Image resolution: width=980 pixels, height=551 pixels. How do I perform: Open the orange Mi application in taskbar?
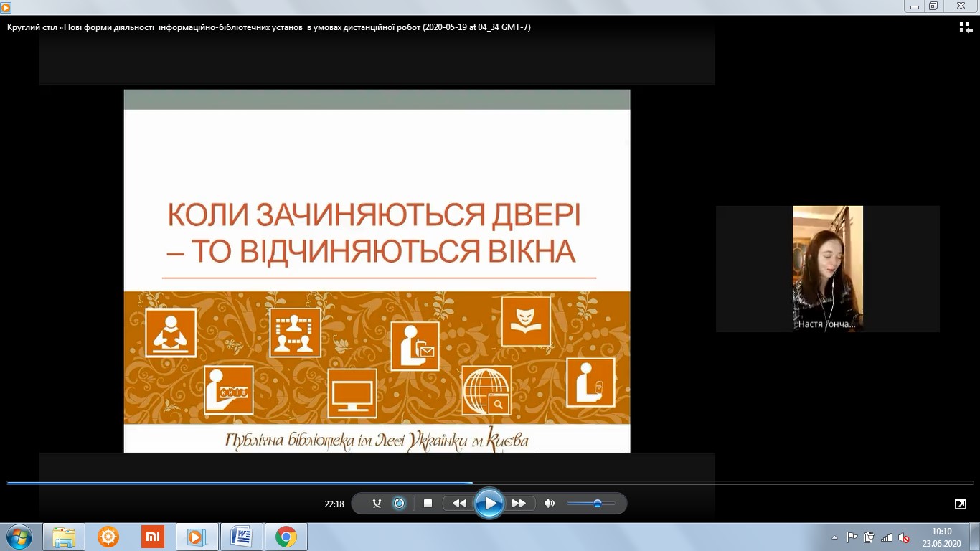point(152,537)
